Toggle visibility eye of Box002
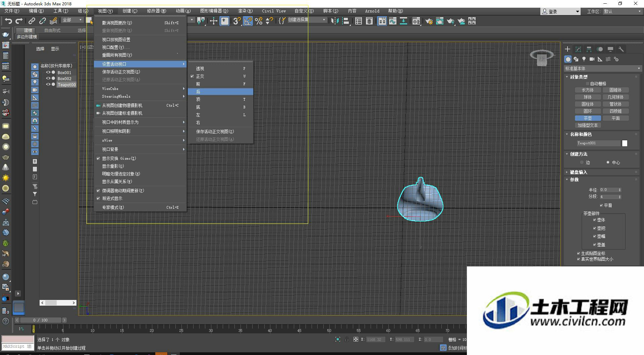Screen dimensions: 644x355 coord(48,79)
